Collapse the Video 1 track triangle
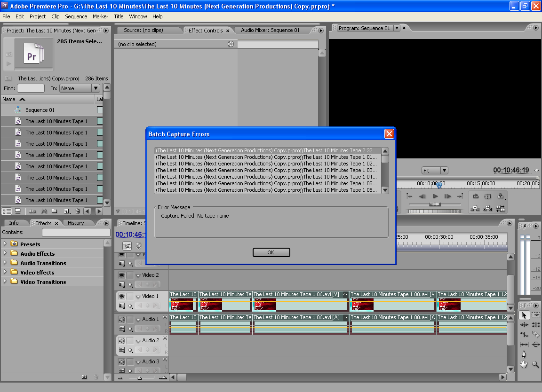 coord(138,297)
